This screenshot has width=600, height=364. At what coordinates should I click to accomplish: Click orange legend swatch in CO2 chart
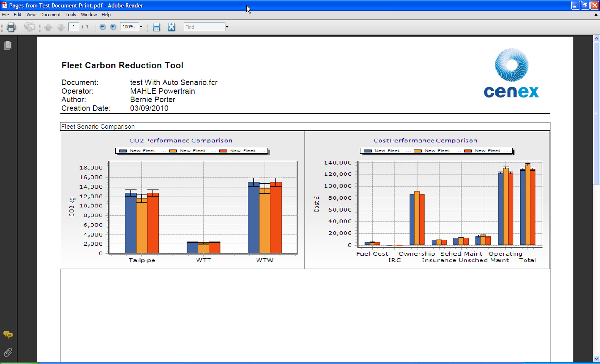[x=173, y=151]
